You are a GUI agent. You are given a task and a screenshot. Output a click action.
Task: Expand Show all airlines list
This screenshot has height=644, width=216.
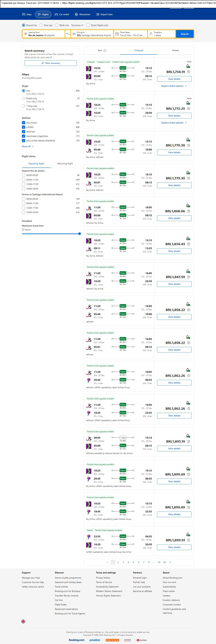tap(28, 146)
